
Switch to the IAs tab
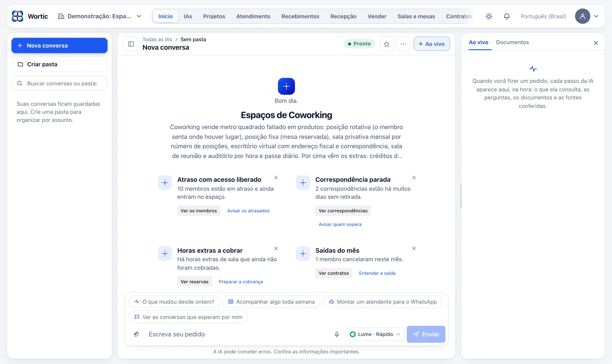click(x=188, y=16)
